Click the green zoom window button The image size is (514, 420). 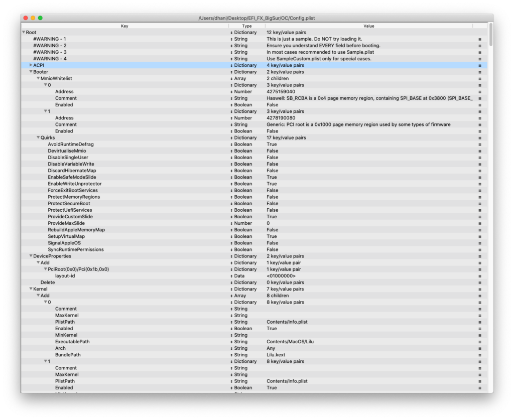point(40,18)
